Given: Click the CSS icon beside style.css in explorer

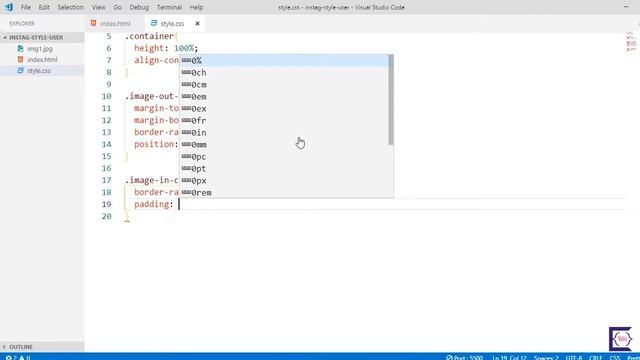Looking at the screenshot, I should click(20, 71).
